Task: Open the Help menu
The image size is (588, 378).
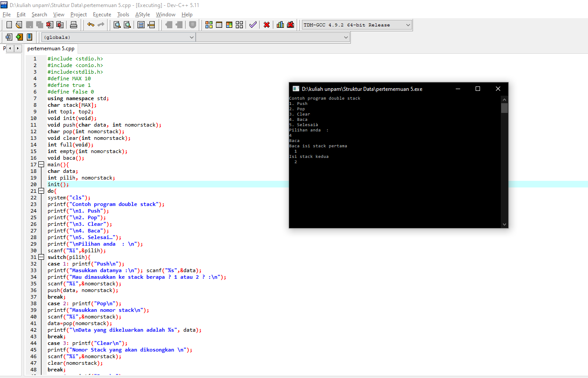Action: click(187, 15)
